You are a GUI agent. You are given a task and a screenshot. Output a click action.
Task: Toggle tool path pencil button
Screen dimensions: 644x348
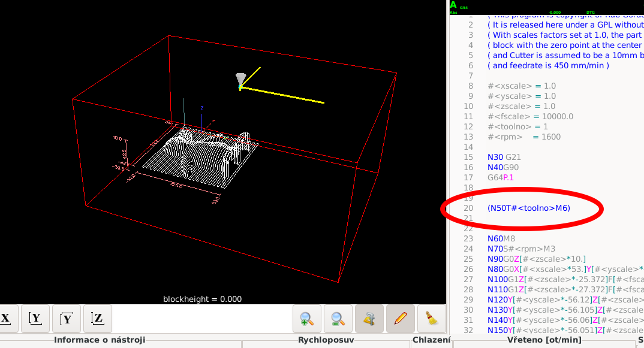click(401, 319)
